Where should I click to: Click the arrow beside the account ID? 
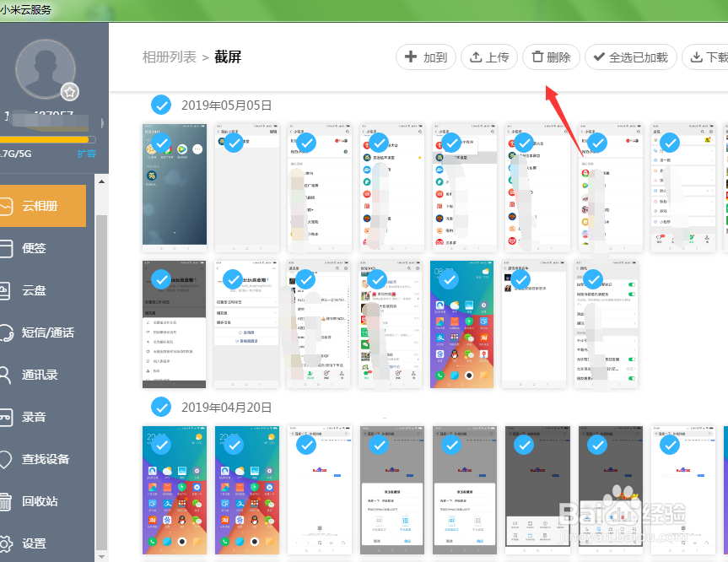[102, 122]
